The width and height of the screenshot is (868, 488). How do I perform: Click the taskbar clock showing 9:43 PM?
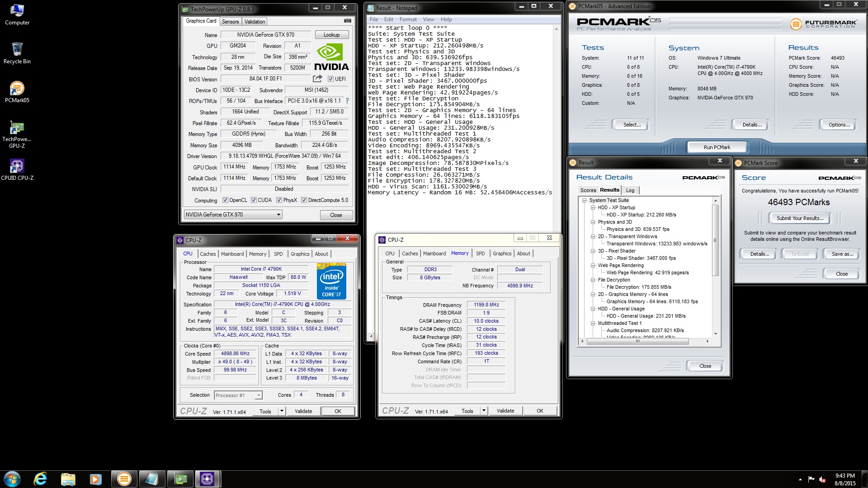point(845,479)
